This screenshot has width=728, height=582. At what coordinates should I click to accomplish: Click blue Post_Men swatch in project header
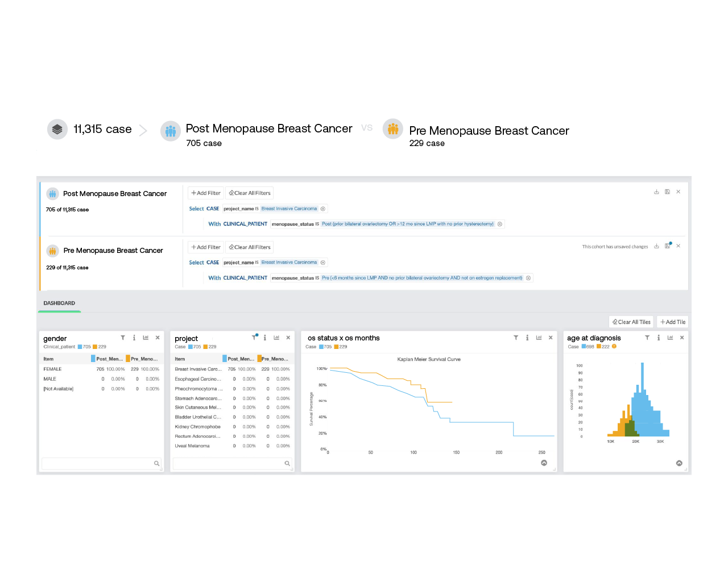(224, 359)
